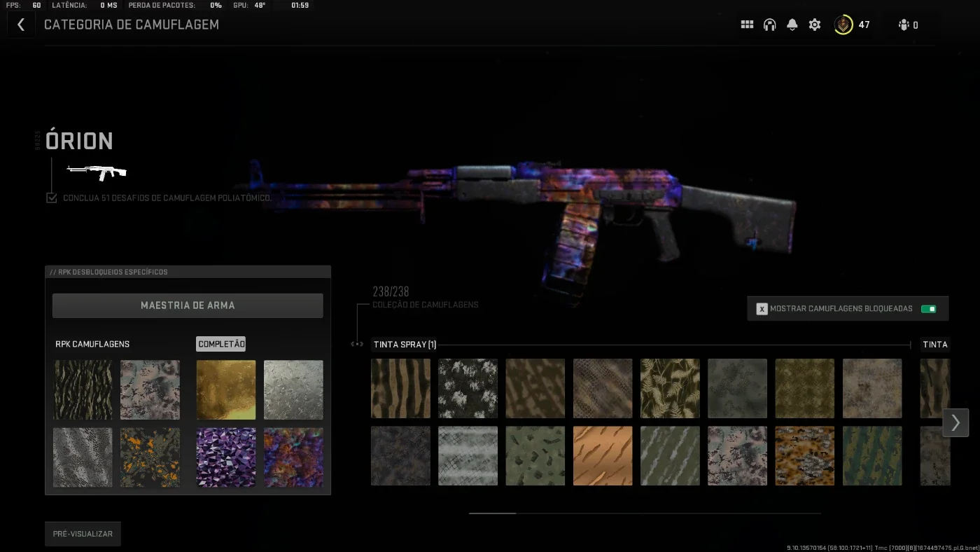Select the tan tiger stripe spray camo
The height and width of the screenshot is (552, 980).
[x=400, y=389]
